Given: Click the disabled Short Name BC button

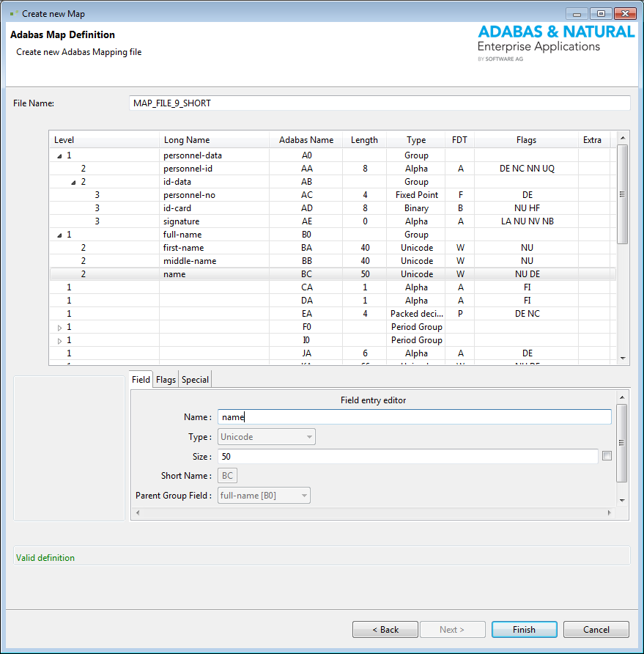Looking at the screenshot, I should point(227,475).
